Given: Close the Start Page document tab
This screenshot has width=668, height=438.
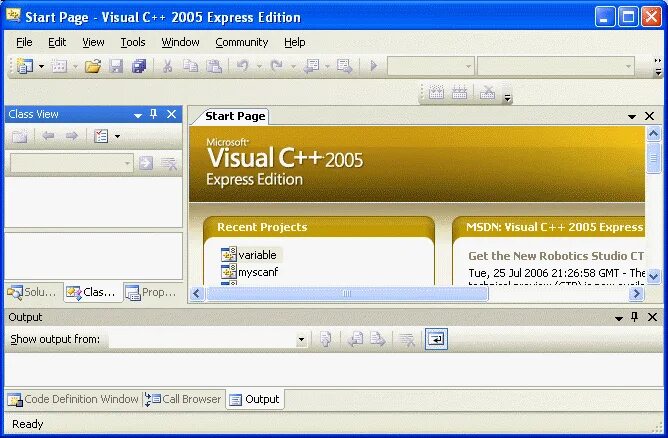Looking at the screenshot, I should click(x=649, y=116).
